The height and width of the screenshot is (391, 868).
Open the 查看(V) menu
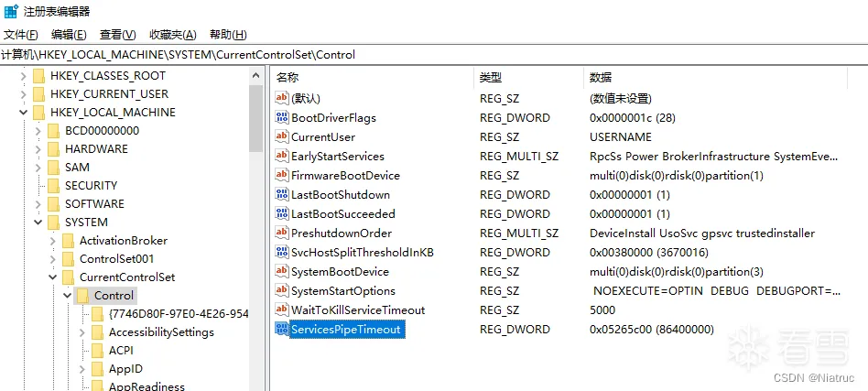click(117, 35)
